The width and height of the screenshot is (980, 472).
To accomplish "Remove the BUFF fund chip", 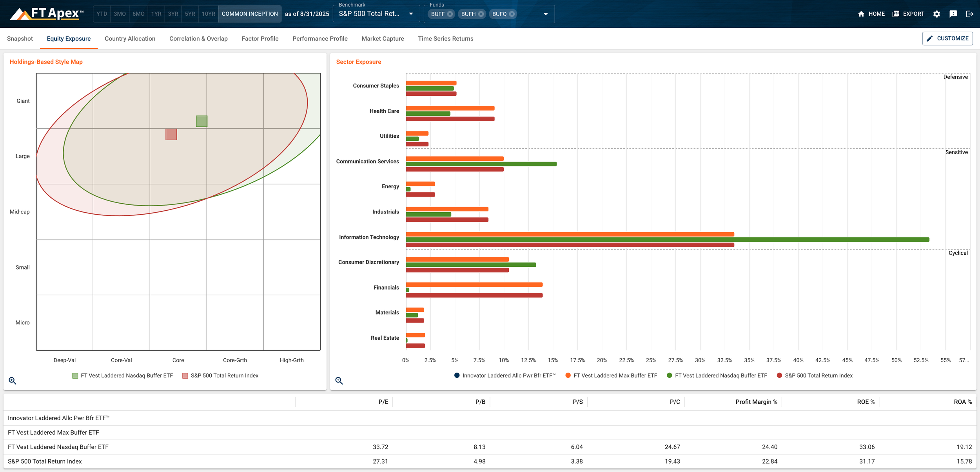I will [x=450, y=14].
